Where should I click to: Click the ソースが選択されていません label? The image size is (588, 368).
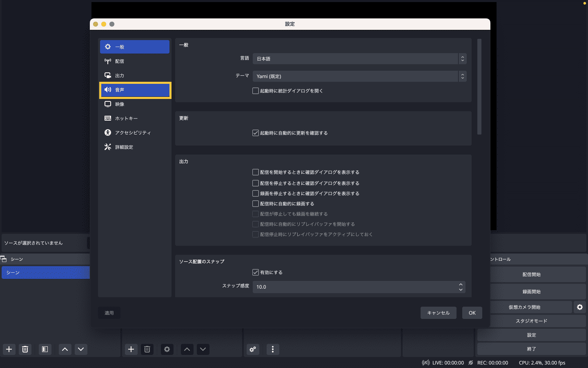[x=33, y=243]
